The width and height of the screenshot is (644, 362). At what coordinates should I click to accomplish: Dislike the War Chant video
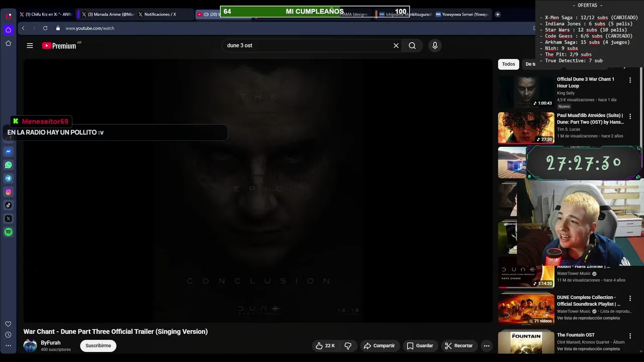[348, 346]
